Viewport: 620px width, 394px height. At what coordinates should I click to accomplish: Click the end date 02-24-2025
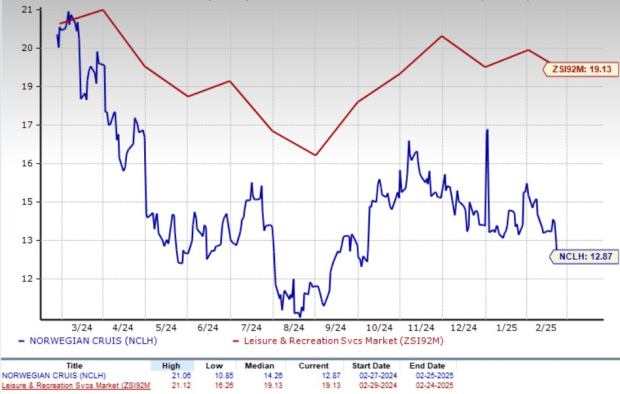pyautogui.click(x=434, y=385)
